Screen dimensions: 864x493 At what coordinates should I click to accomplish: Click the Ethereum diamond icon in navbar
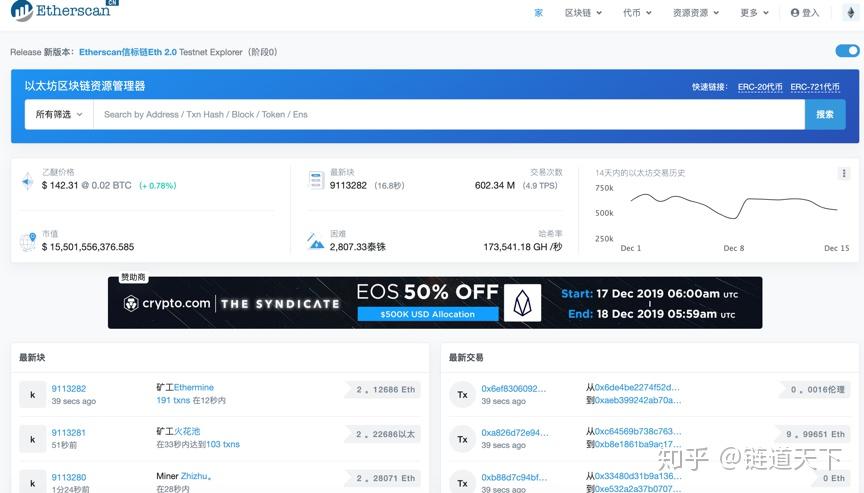[x=850, y=13]
